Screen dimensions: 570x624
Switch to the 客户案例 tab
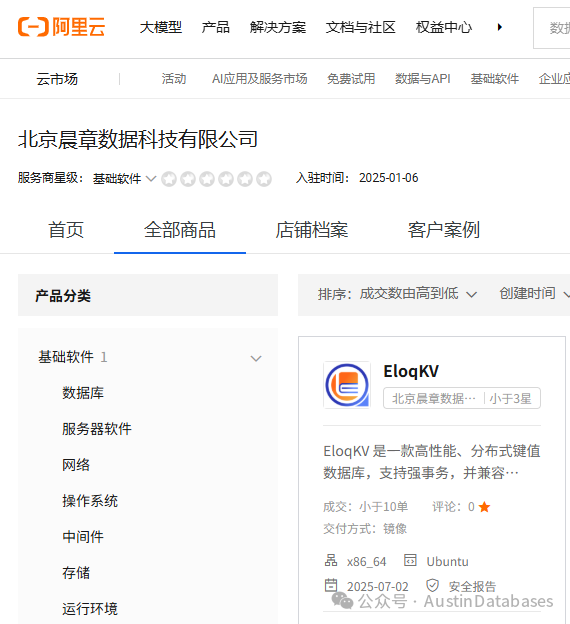click(x=443, y=230)
